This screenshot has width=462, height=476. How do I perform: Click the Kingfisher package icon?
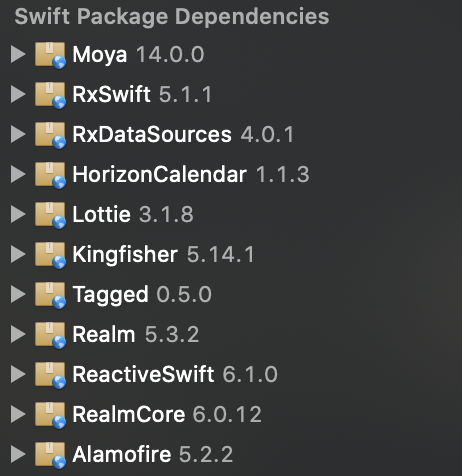(x=50, y=255)
